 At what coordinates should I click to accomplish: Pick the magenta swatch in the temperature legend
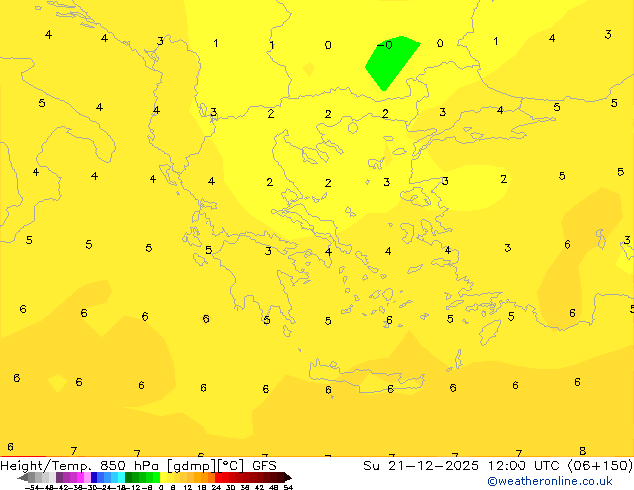(80, 477)
